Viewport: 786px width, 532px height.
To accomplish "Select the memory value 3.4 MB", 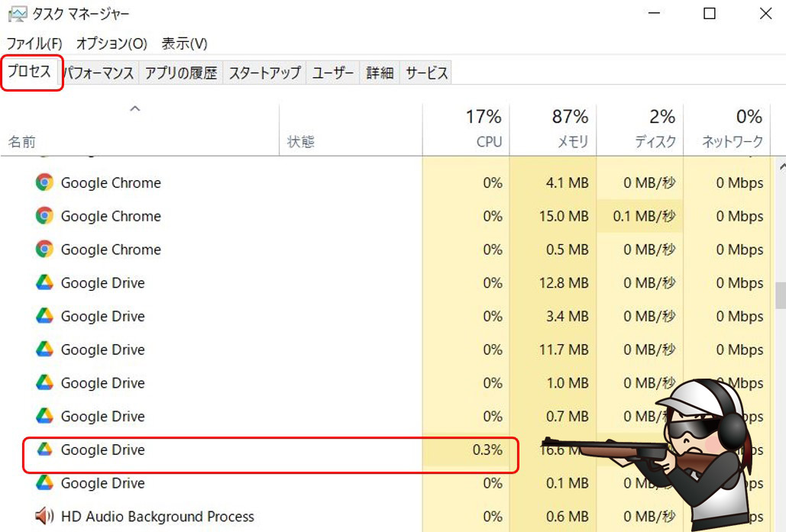I will [567, 316].
